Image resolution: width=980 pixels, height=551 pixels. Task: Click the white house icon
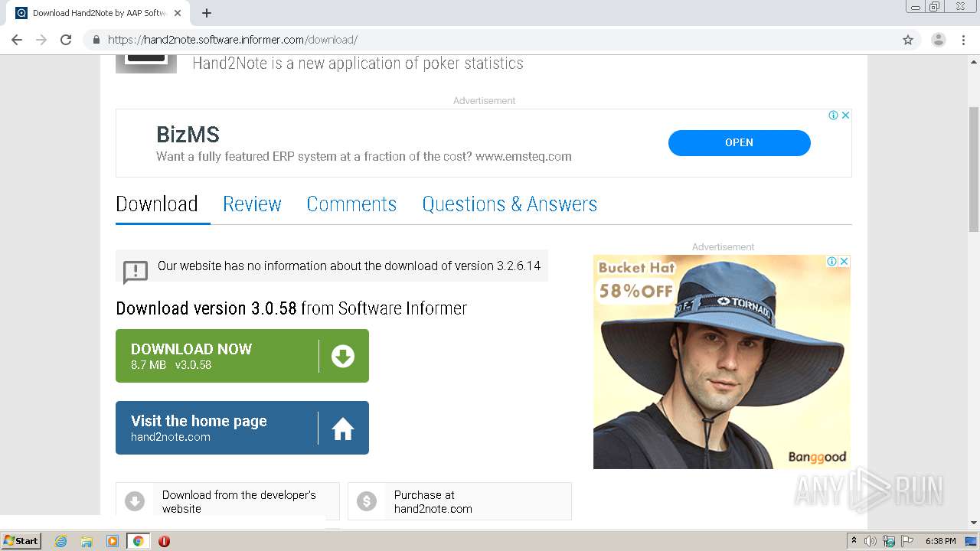pyautogui.click(x=343, y=429)
